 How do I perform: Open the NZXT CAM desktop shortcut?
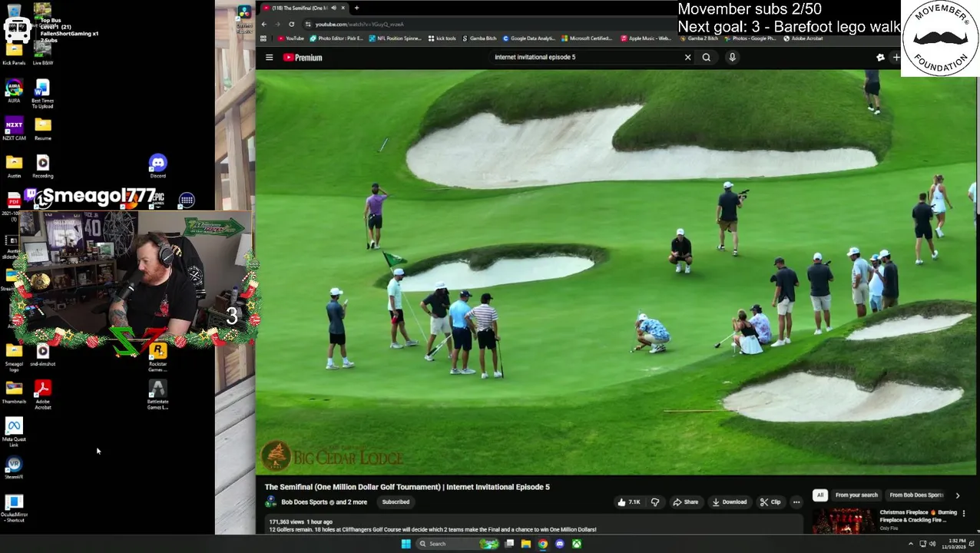pyautogui.click(x=14, y=129)
